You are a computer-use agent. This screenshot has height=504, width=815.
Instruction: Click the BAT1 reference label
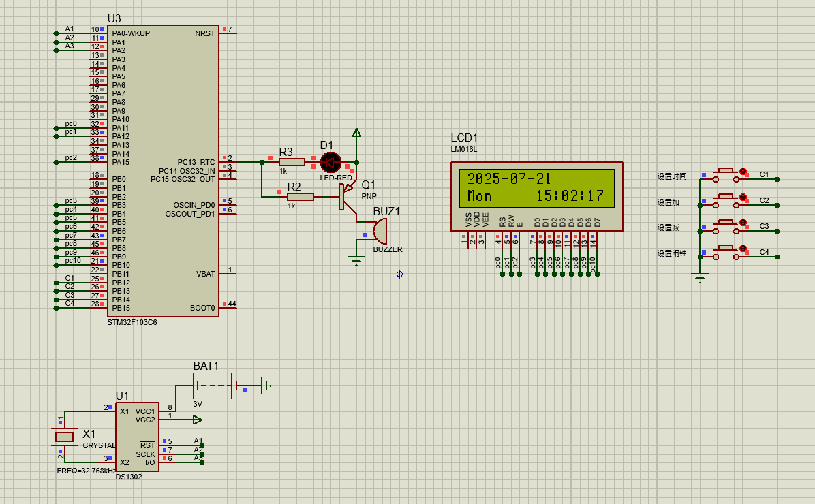tap(206, 366)
